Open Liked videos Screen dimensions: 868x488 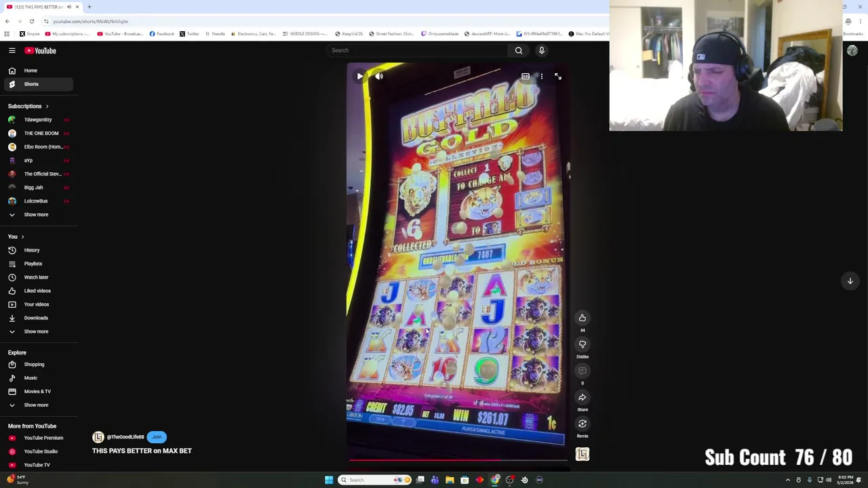[37, 291]
